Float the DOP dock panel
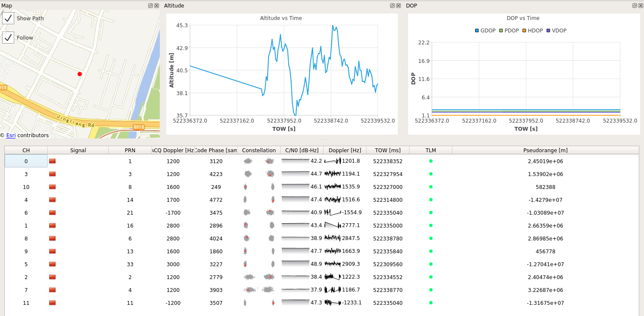644x316 pixels. point(635,6)
